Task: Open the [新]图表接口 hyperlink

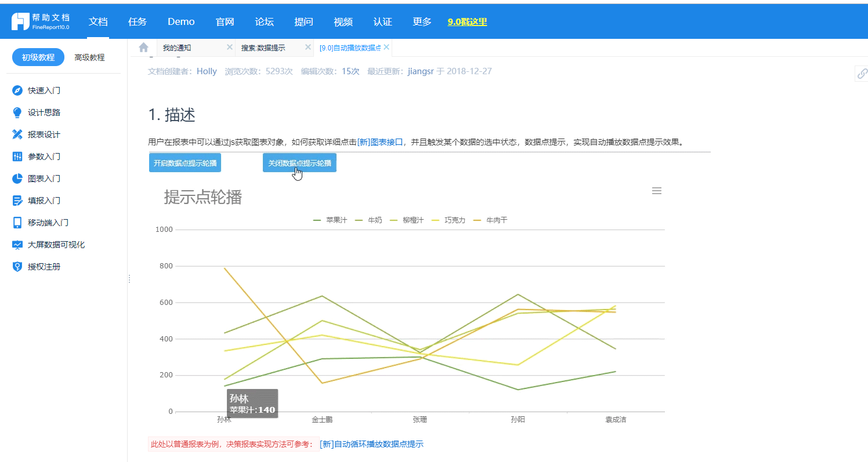Action: pos(380,141)
